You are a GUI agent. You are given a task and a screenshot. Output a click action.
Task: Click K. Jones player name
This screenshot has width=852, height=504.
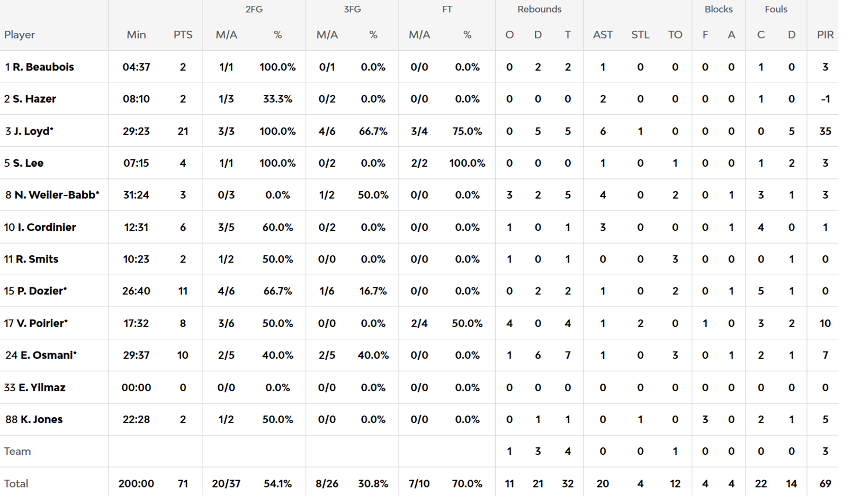41,419
